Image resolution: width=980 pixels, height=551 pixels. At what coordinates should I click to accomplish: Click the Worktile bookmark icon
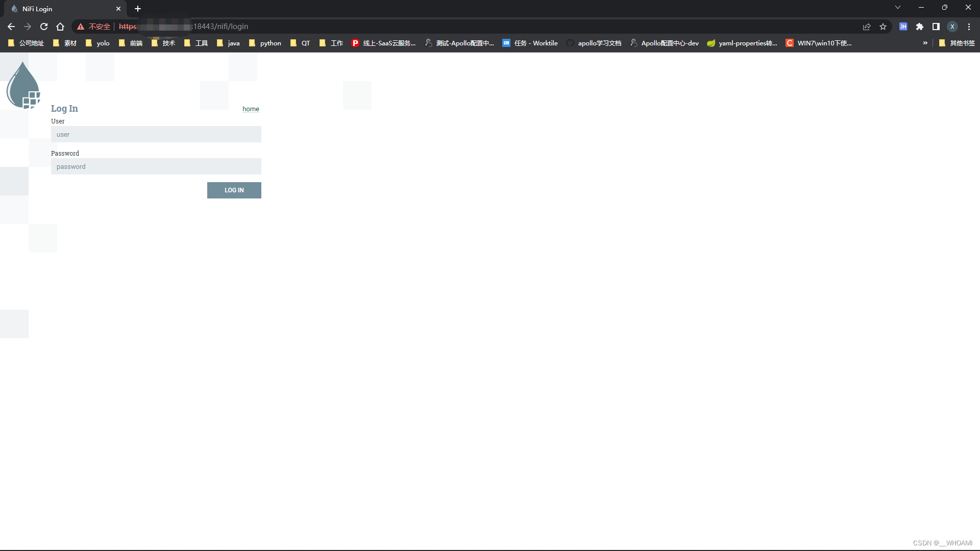coord(506,43)
